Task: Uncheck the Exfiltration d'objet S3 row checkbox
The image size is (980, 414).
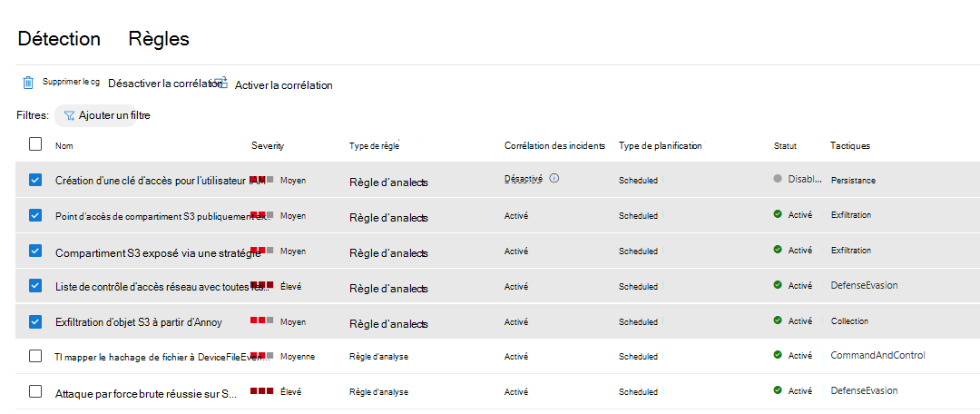Action: [35, 321]
